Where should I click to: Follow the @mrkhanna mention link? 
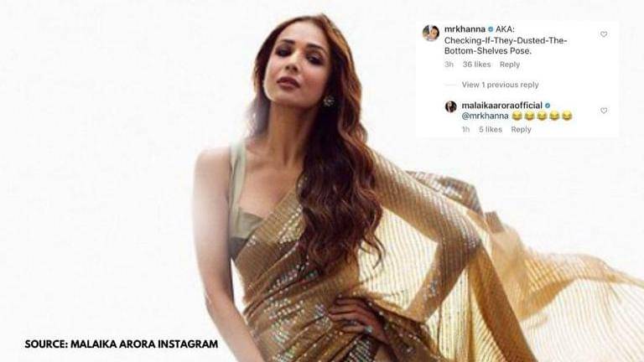pyautogui.click(x=485, y=116)
